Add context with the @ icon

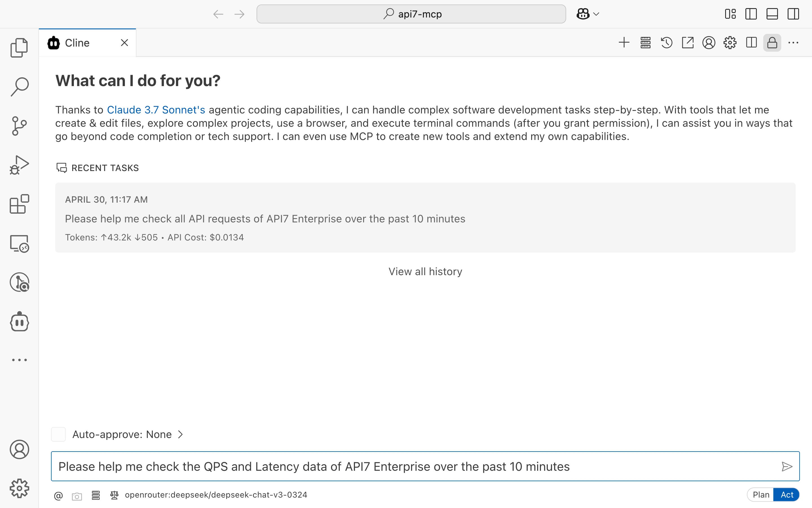[x=58, y=496]
